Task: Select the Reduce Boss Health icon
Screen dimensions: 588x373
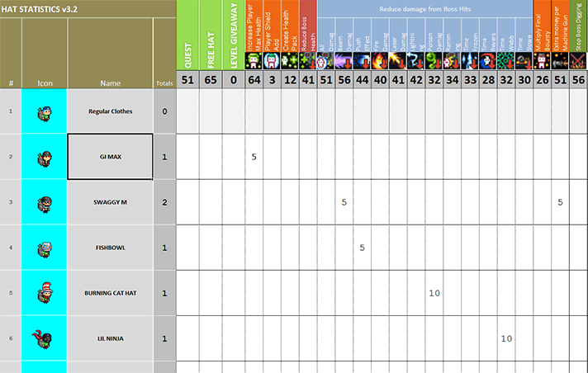Action: (x=308, y=61)
